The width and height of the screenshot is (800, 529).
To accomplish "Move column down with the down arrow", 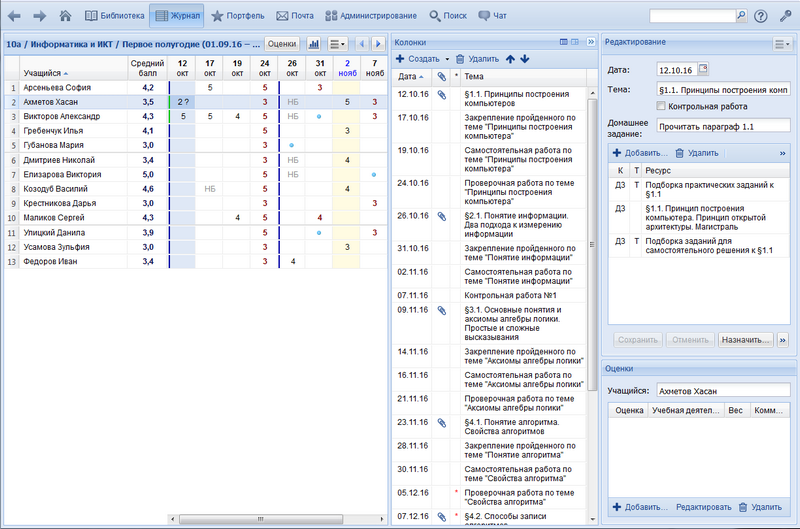I will pyautogui.click(x=524, y=60).
